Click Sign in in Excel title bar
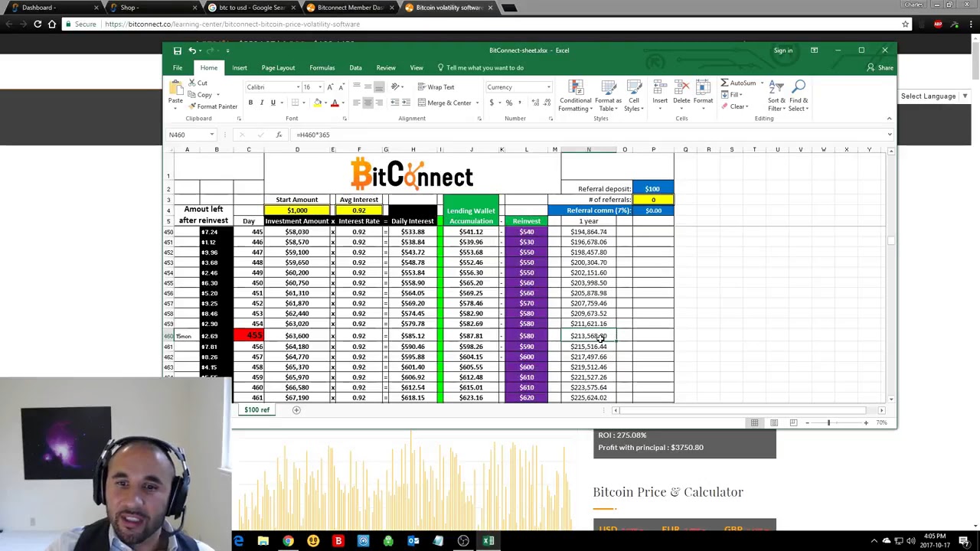The width and height of the screenshot is (980, 551). click(x=782, y=51)
